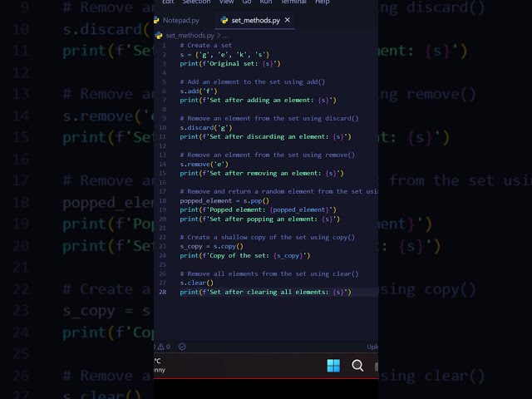Click the 'Set after clearing all elements' line

click(x=266, y=292)
